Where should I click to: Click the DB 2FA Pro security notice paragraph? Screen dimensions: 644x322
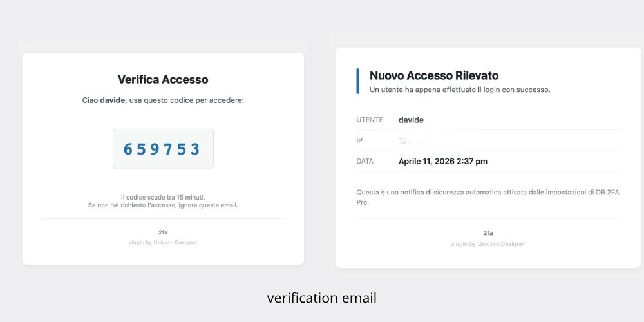(x=488, y=198)
